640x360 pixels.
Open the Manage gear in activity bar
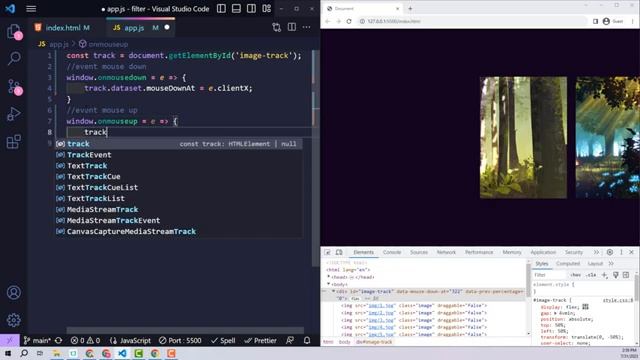click(13, 320)
